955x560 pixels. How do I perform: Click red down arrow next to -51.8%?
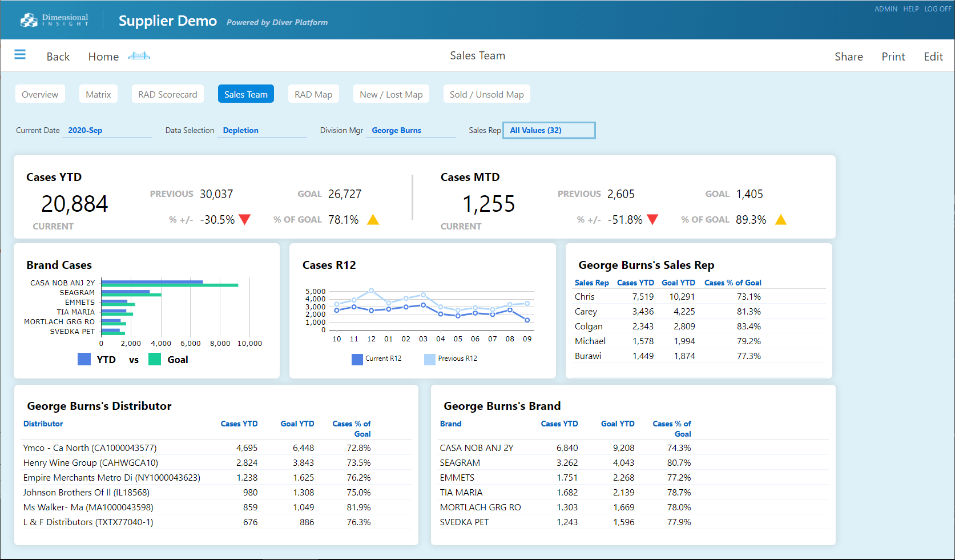(x=652, y=220)
